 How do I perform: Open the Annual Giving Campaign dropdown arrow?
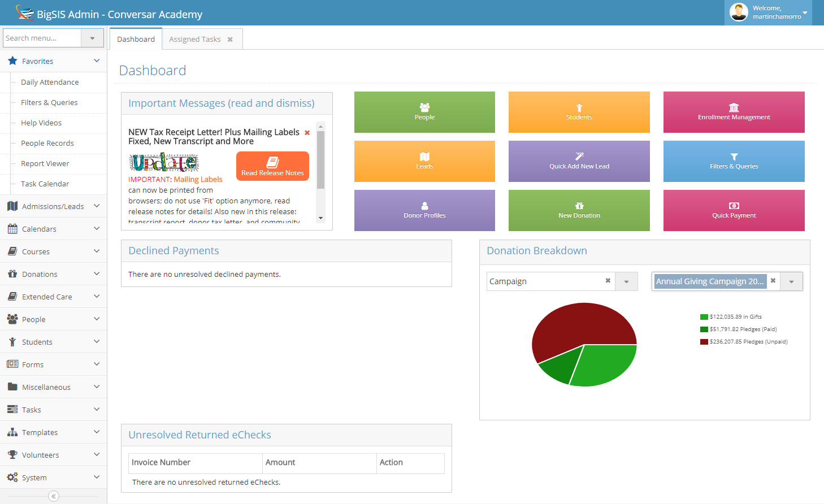pyautogui.click(x=791, y=281)
